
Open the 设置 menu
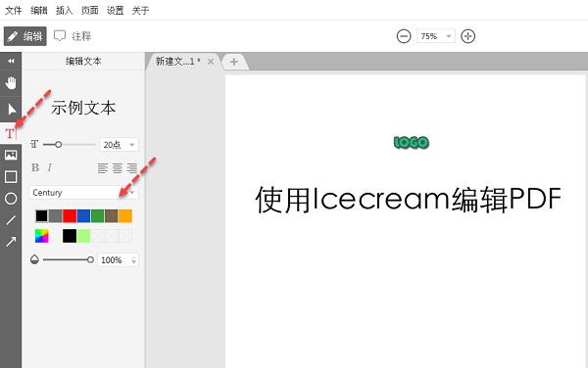pyautogui.click(x=115, y=10)
